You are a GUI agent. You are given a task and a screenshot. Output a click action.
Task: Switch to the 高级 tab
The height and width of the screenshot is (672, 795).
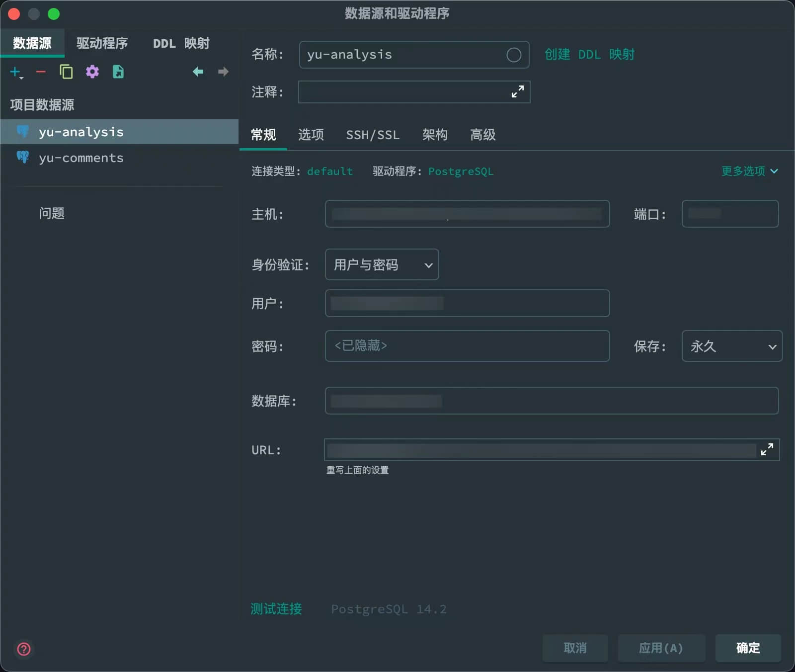click(x=483, y=135)
